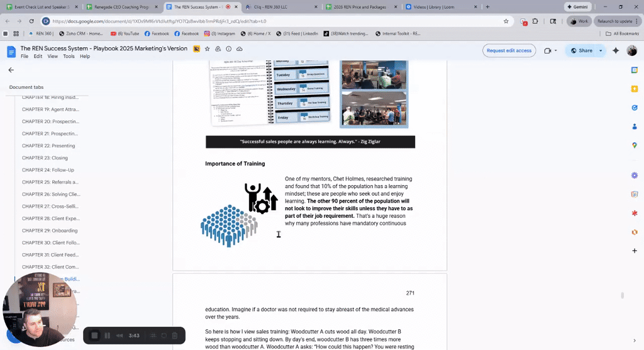
Task: Open the Tools menu
Action: click(x=69, y=57)
